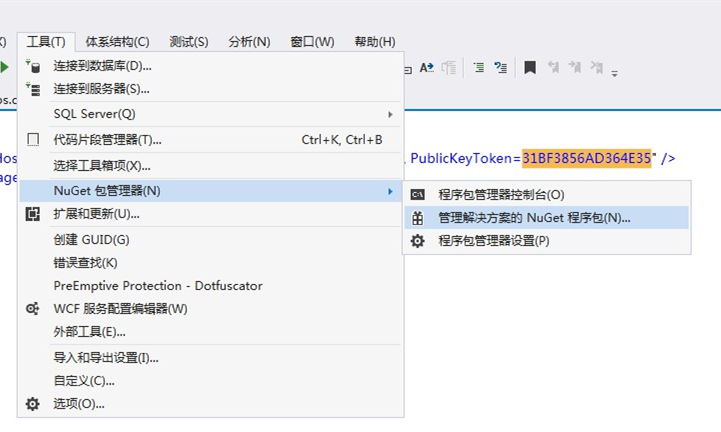
Task: Click the next bookmark icon
Action: point(575,68)
